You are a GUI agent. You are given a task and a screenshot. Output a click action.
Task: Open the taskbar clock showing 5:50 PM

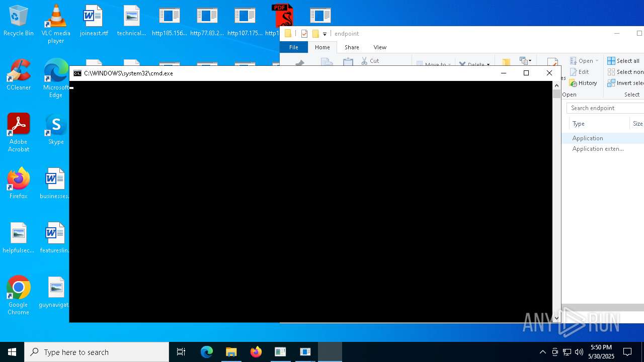tap(601, 352)
